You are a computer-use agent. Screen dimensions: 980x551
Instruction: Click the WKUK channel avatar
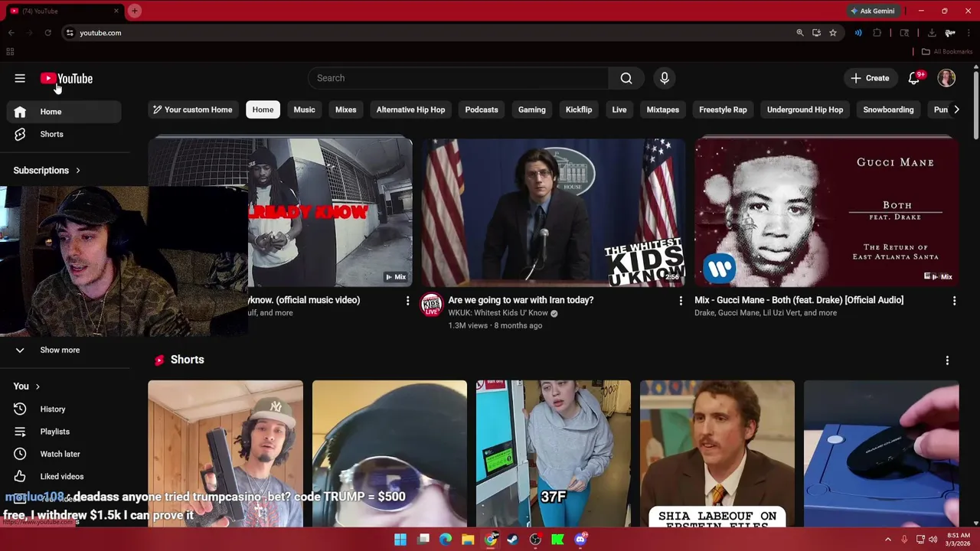click(432, 305)
